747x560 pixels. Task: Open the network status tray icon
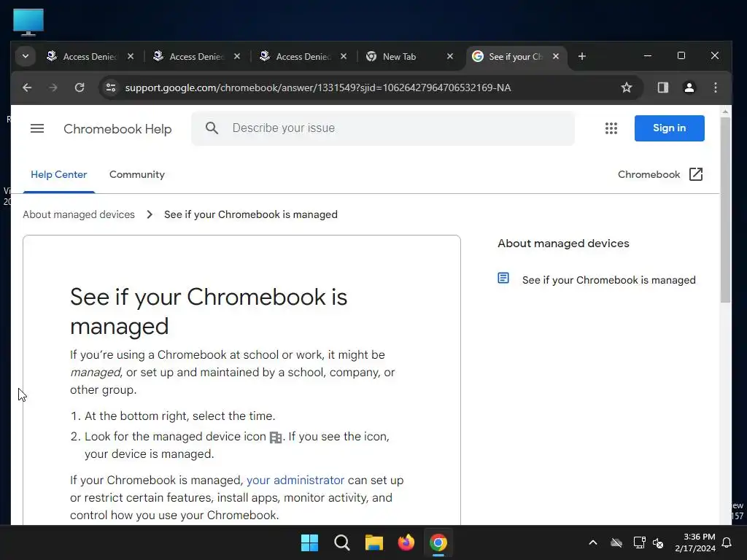coord(639,542)
